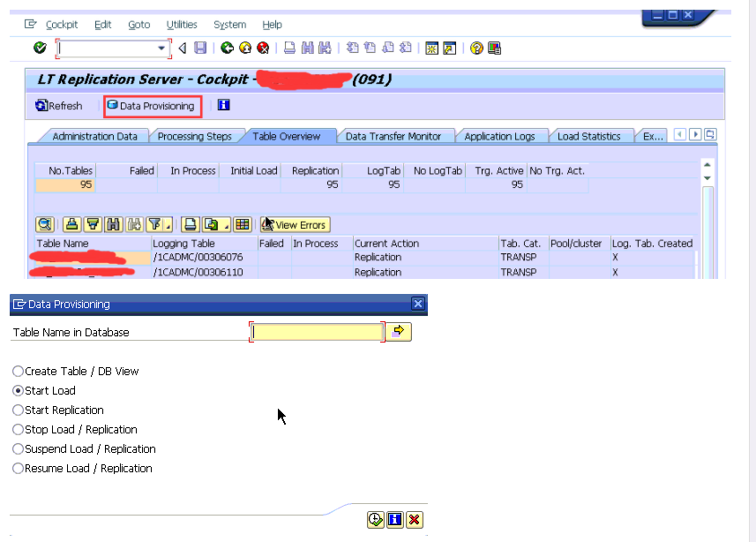
Task: Open the Export icon dropdown arrow
Action: [x=226, y=224]
